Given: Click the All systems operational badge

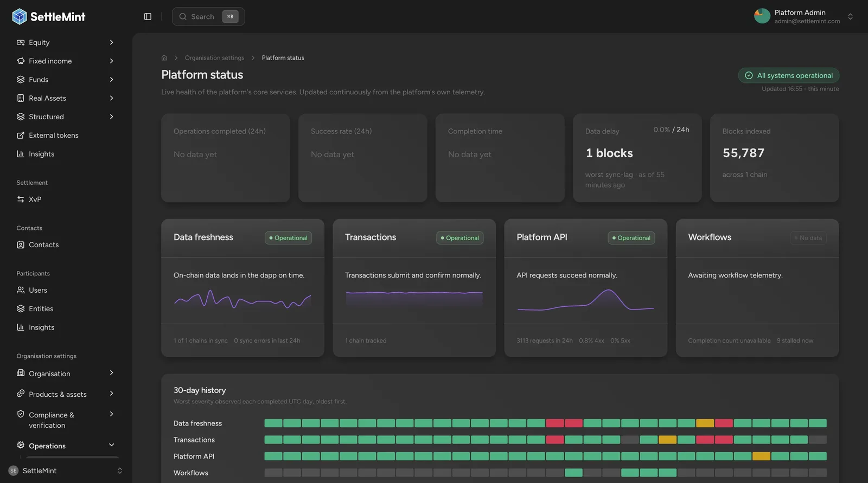Looking at the screenshot, I should pyautogui.click(x=789, y=75).
